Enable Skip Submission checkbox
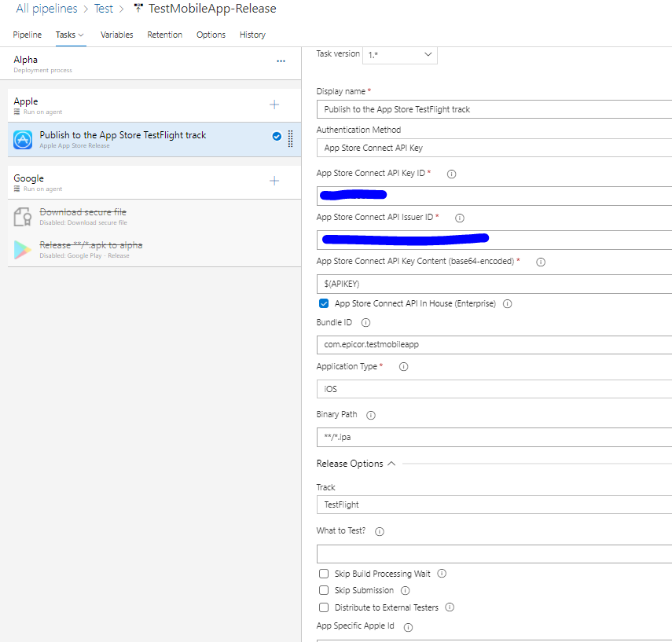The image size is (672, 642). click(324, 590)
